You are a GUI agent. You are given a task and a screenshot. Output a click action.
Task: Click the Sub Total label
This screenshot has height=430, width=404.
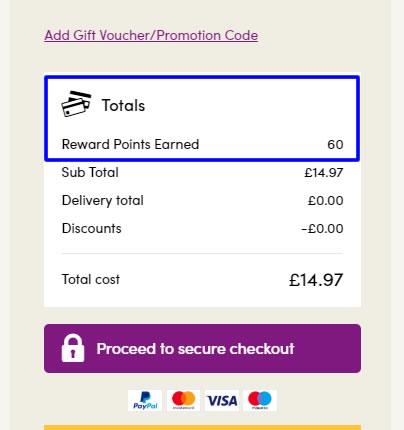point(90,172)
